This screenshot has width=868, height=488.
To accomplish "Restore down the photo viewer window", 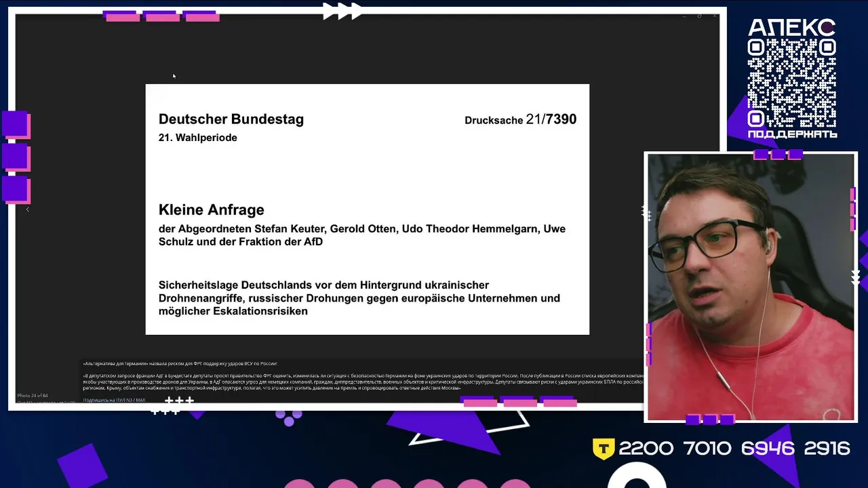I will coord(699,16).
